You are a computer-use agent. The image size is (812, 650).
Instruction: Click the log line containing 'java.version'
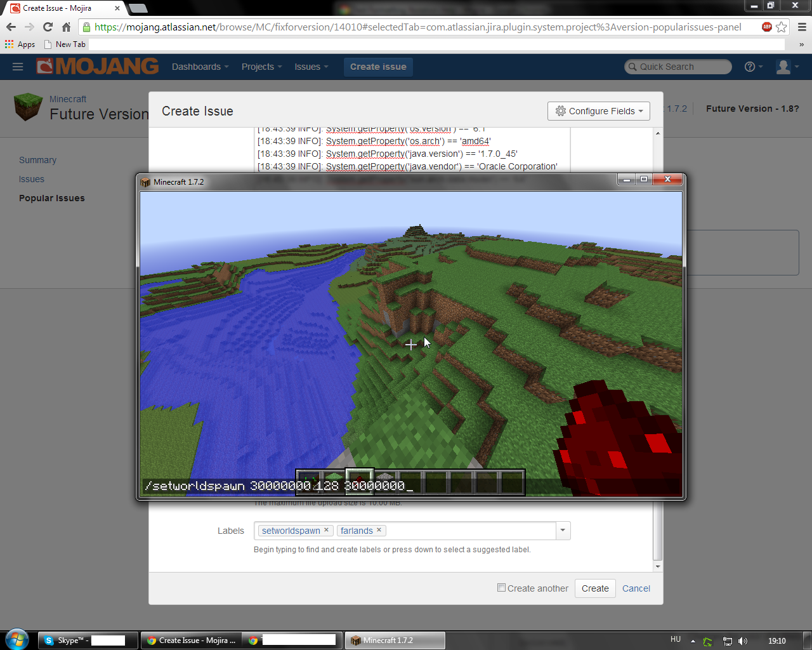388,154
